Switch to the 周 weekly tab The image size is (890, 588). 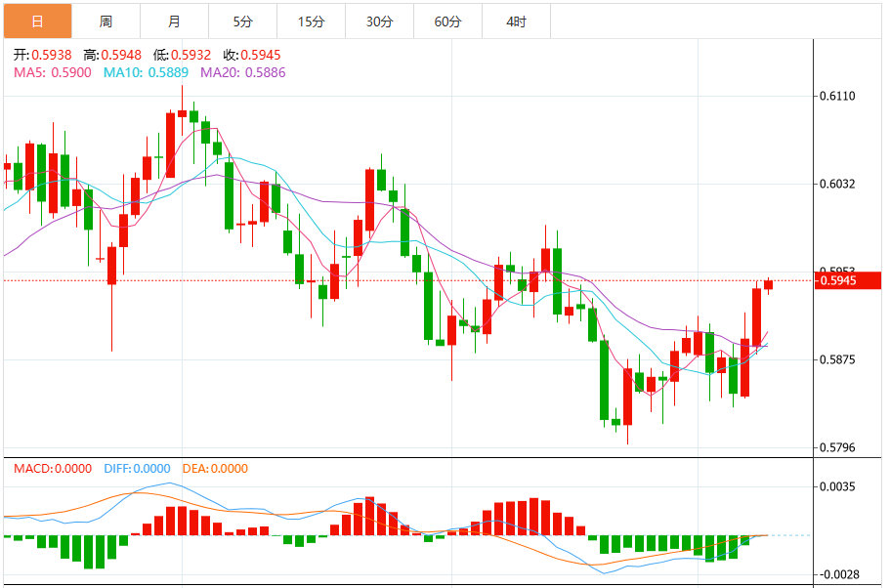click(x=106, y=21)
